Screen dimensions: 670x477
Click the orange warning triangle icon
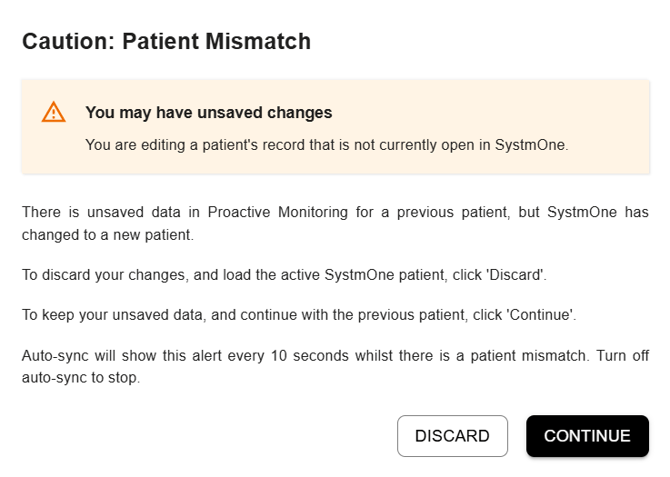pyautogui.click(x=53, y=112)
